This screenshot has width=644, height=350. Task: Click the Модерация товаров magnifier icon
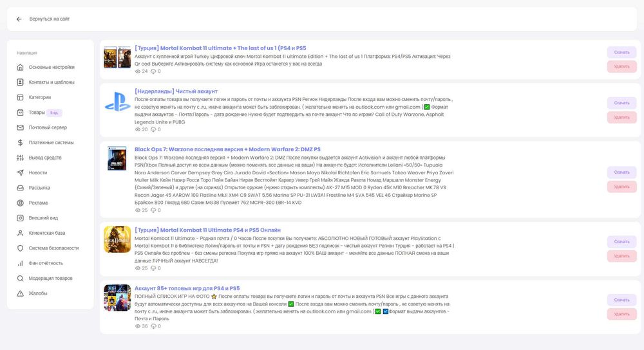(x=20, y=278)
